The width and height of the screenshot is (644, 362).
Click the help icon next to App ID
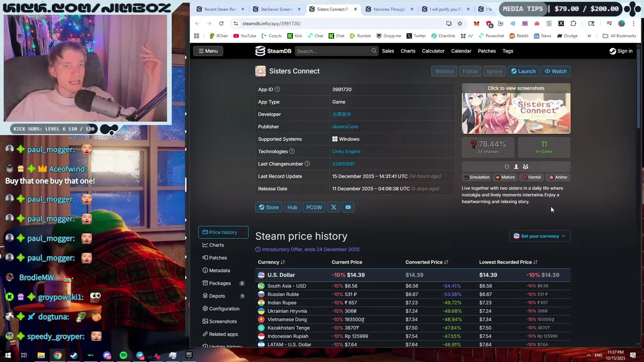point(277,89)
